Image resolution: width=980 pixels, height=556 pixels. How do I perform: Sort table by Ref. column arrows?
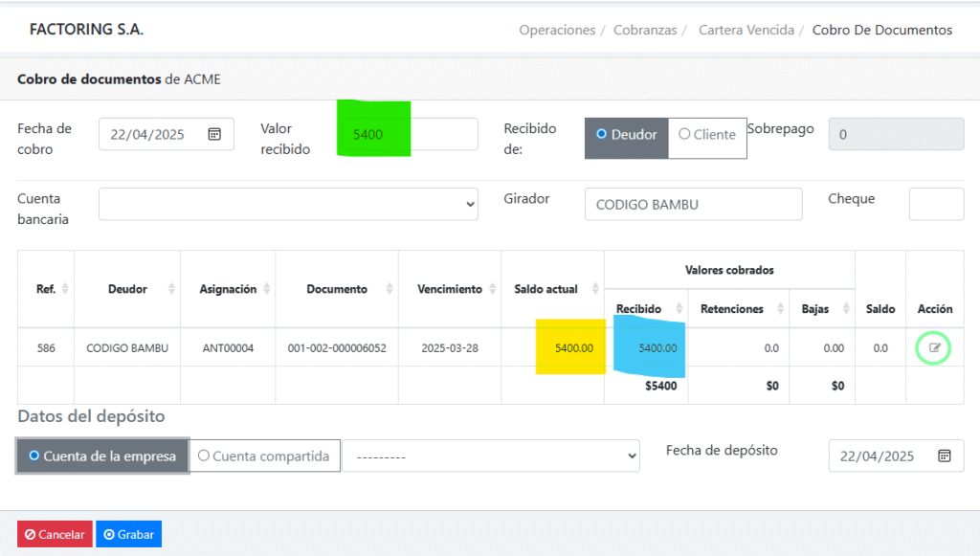[65, 289]
